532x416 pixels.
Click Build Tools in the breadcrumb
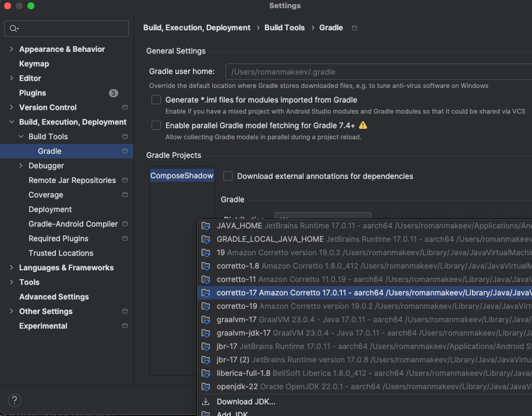(284, 27)
